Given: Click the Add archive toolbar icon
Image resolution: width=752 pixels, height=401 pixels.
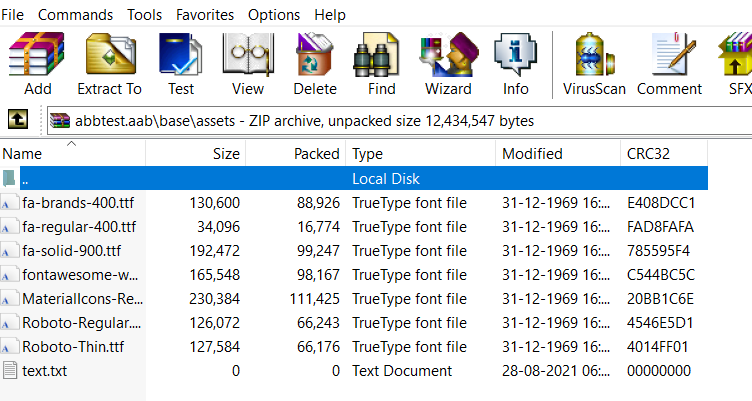Looking at the screenshot, I should [37, 62].
